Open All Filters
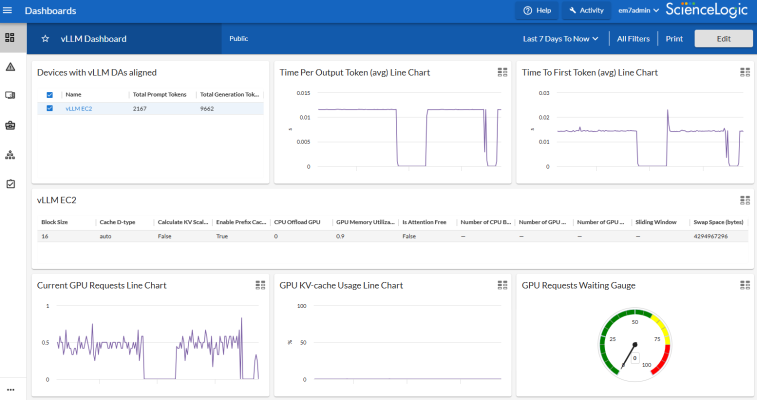Screen dimensions: 757x400 tap(633, 39)
